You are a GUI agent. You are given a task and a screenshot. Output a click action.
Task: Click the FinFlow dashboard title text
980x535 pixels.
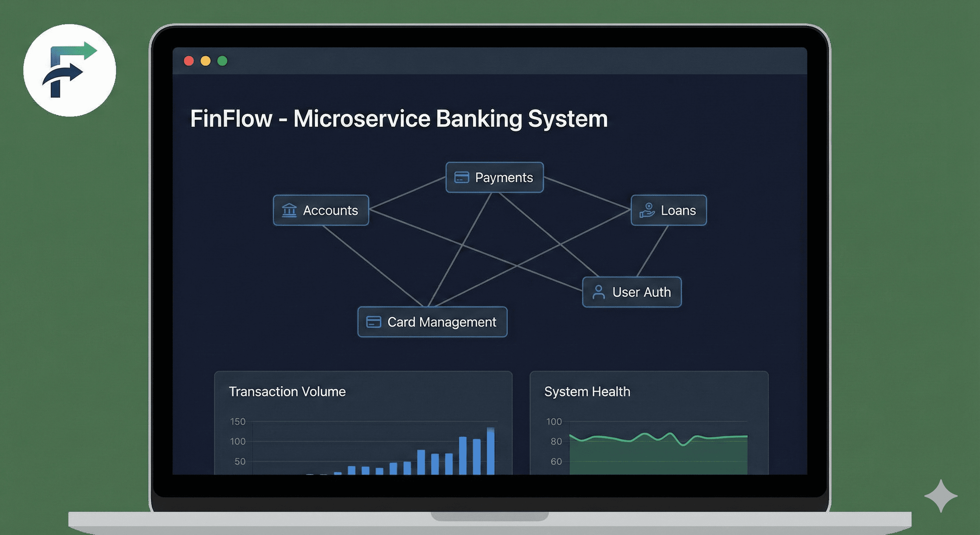pos(398,118)
